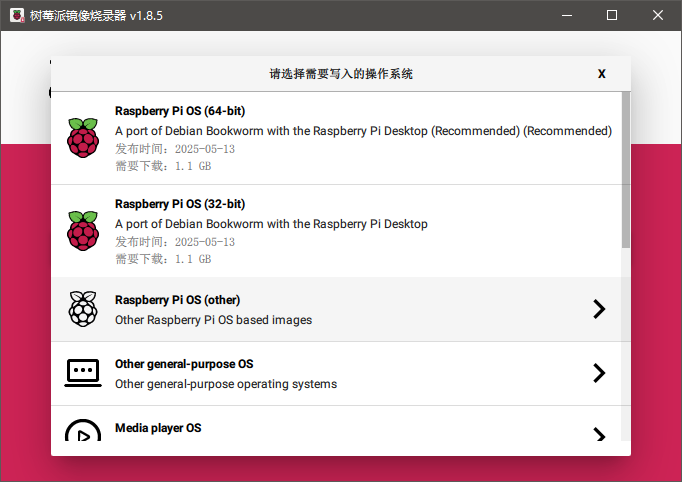Click the OS list scrollbar thumb

pyautogui.click(x=626, y=170)
